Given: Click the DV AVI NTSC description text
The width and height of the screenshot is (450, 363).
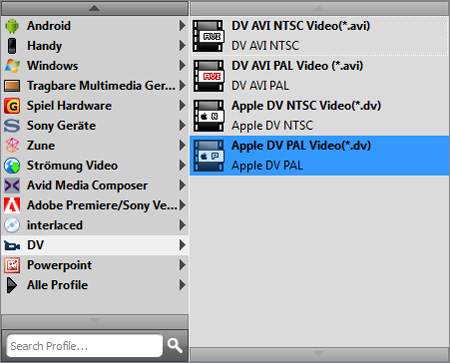Looking at the screenshot, I should [265, 46].
